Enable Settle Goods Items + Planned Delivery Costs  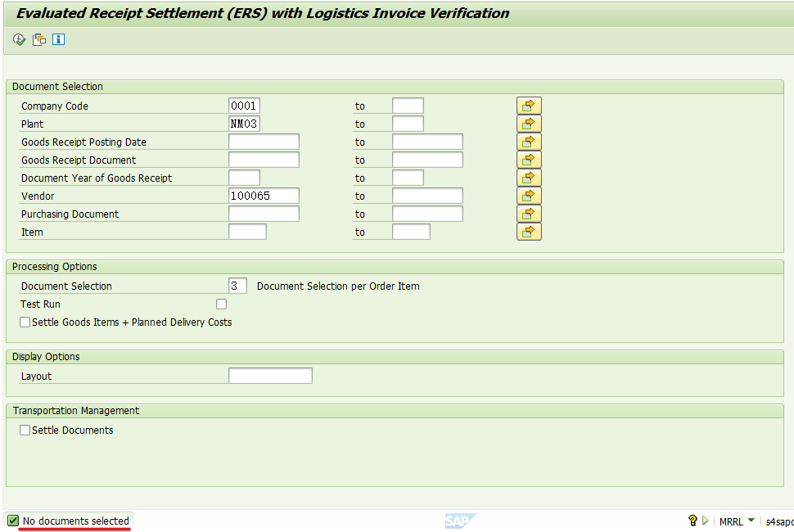pos(25,322)
